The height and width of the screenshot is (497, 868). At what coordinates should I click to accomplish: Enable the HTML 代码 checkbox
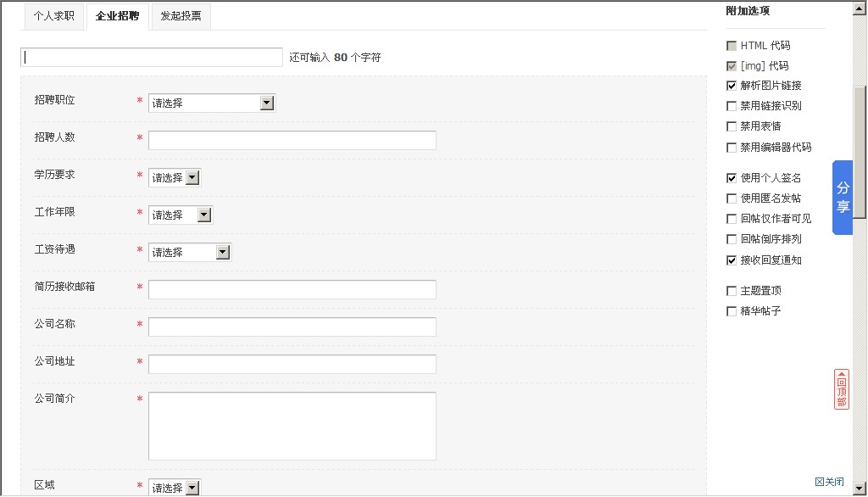click(x=732, y=46)
